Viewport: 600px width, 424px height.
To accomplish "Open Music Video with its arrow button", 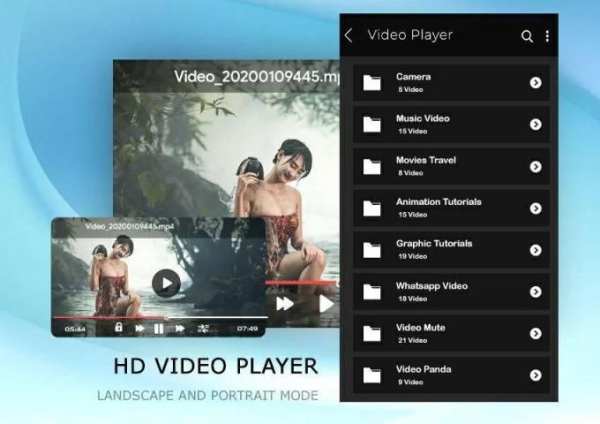I will [536, 124].
